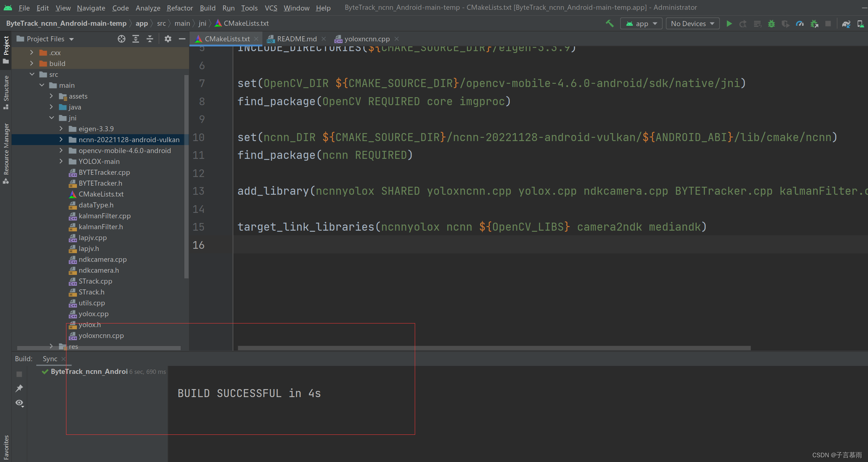868x462 pixels.
Task: Select BYTETracker.cpp in Project tree
Action: tap(105, 172)
